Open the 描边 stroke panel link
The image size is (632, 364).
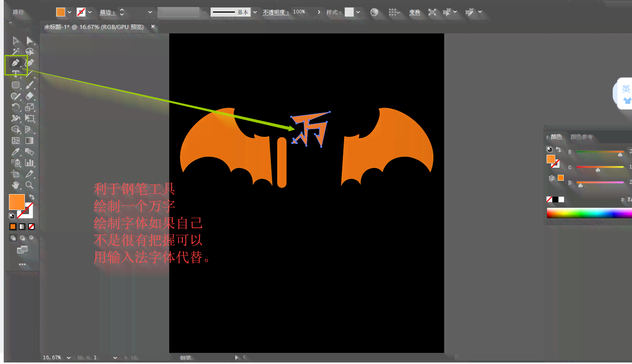coord(107,12)
